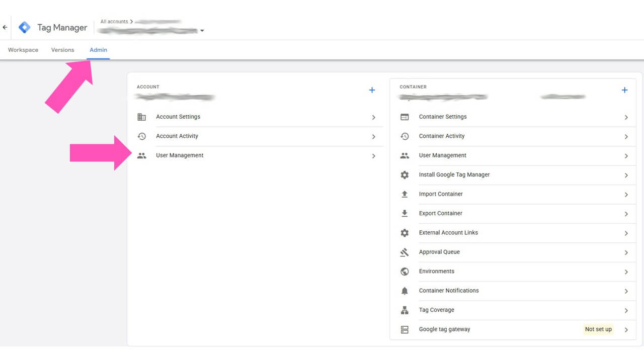
Task: Click the container User Management people icon
Action: click(405, 156)
